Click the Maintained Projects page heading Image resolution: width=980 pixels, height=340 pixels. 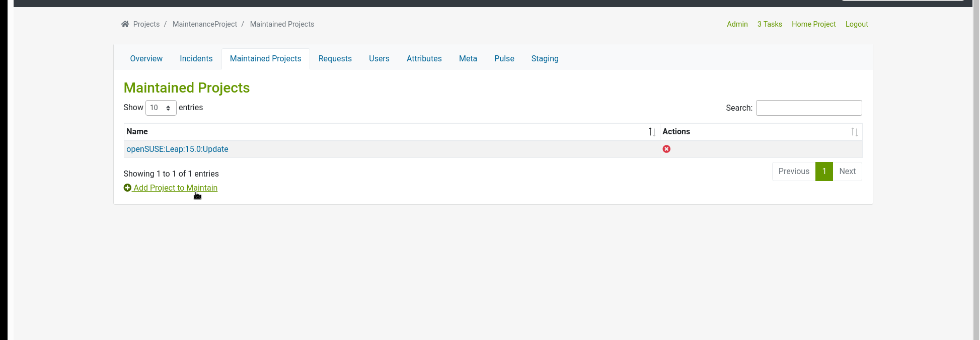(187, 88)
